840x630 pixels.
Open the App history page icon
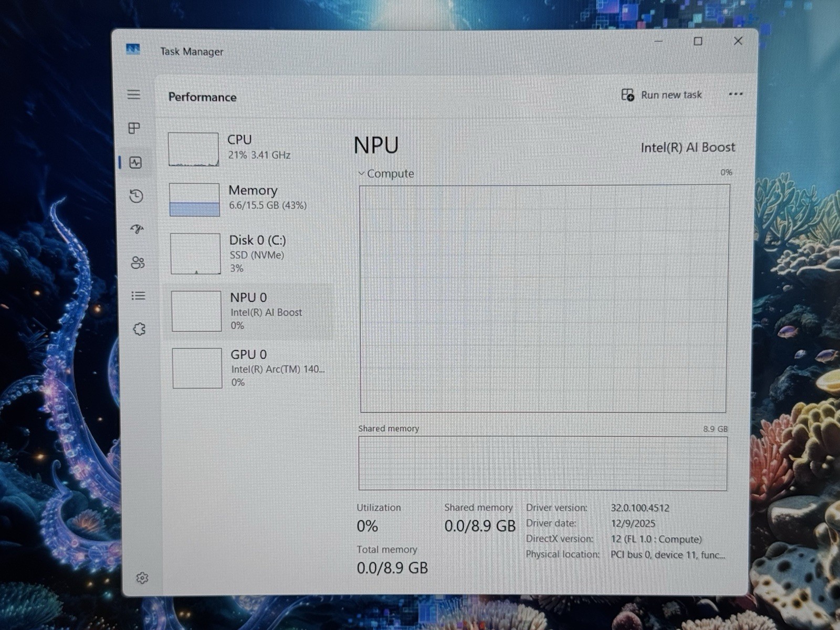click(136, 196)
